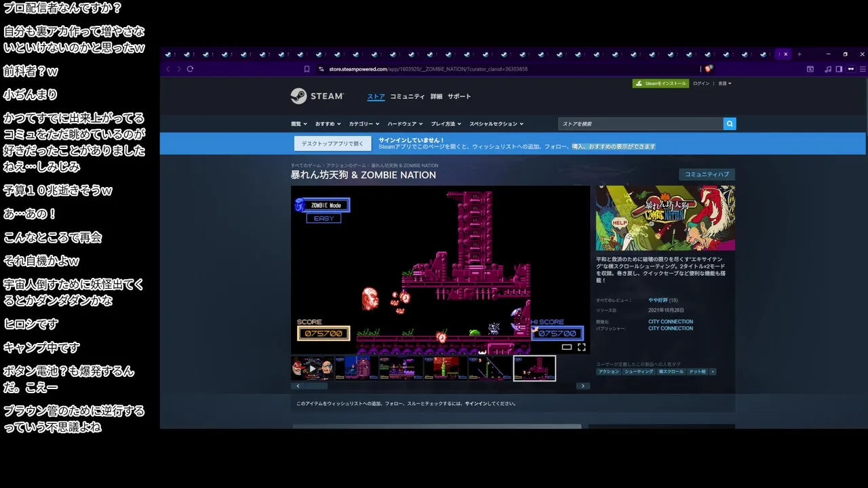Open the コミュニティハブ button
Viewport: 868px width, 488px height.
707,174
